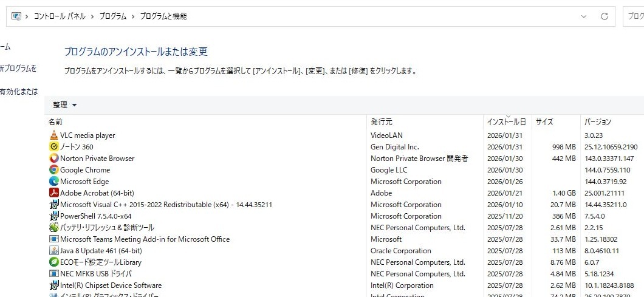Image resolution: width=644 pixels, height=297 pixels.
Task: Click the VLC media player cone icon
Action: [x=54, y=135]
